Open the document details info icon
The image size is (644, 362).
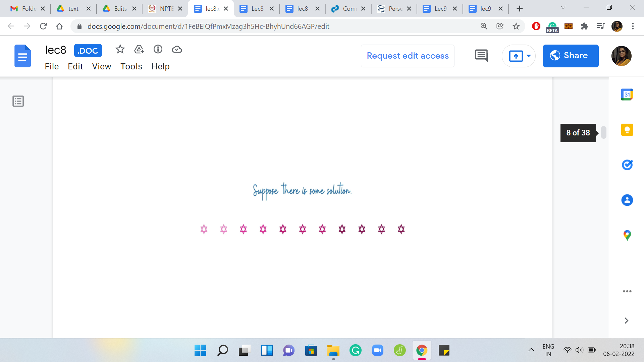click(x=158, y=50)
